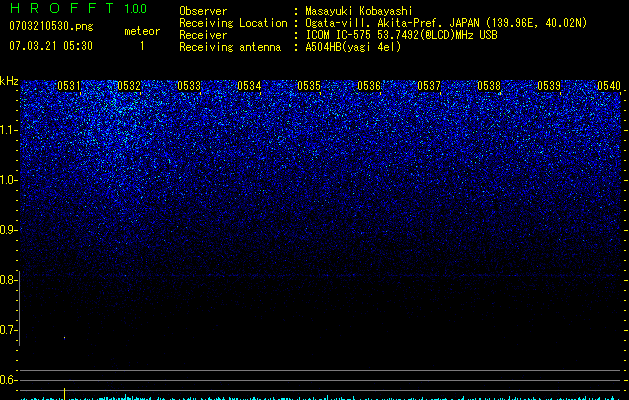Click the 0.9 frequency axis label
The image size is (629, 400).
(x=8, y=230)
